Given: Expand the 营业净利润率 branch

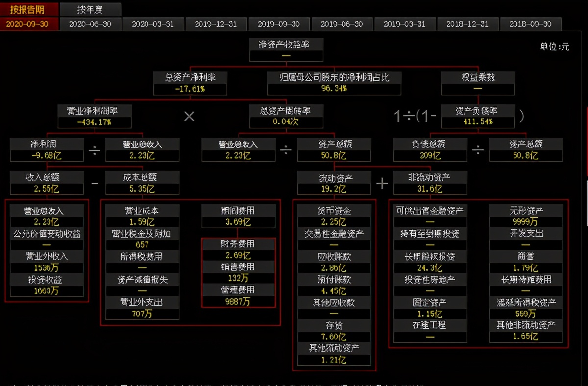Looking at the screenshot, I should [x=94, y=116].
